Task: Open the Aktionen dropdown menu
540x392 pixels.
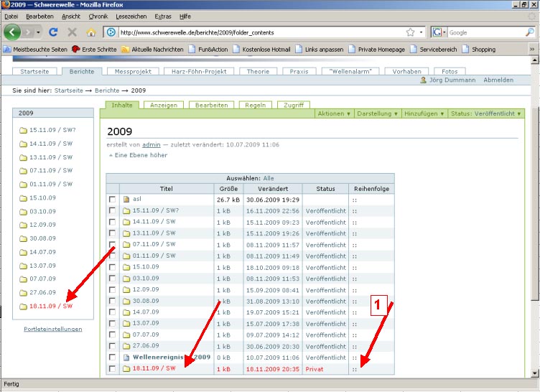Action: click(x=335, y=113)
